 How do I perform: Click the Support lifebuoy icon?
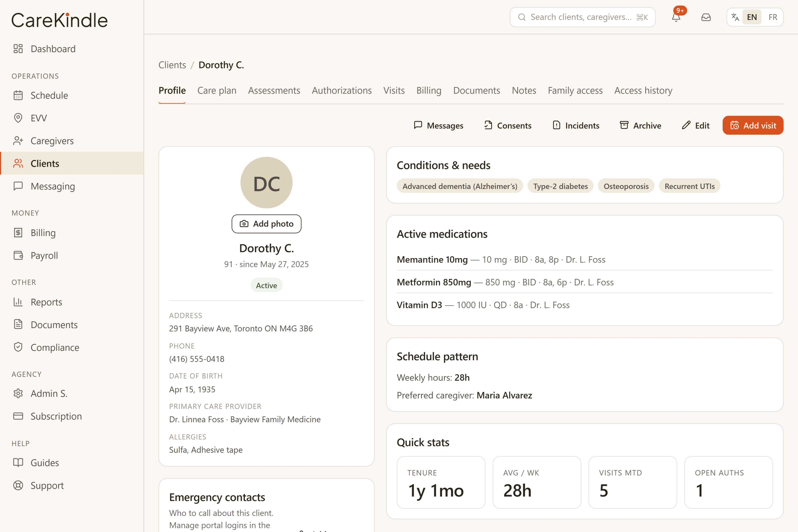tap(18, 485)
